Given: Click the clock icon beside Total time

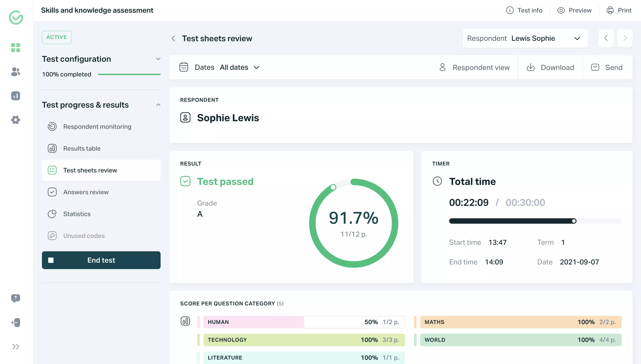Looking at the screenshot, I should point(437,181).
